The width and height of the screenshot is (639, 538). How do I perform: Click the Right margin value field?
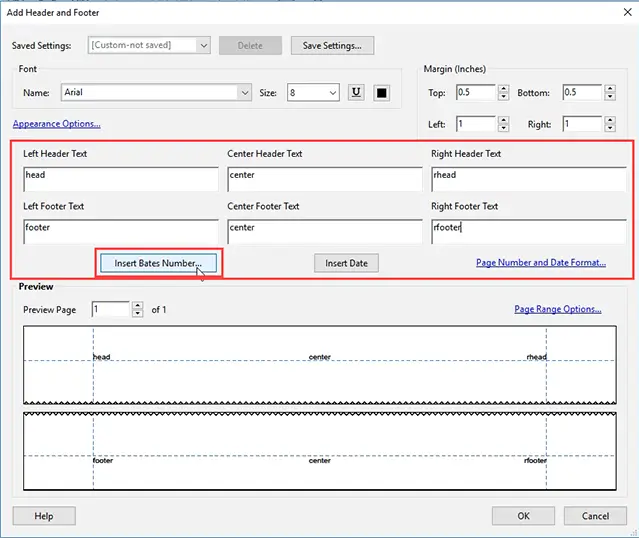[x=582, y=124]
